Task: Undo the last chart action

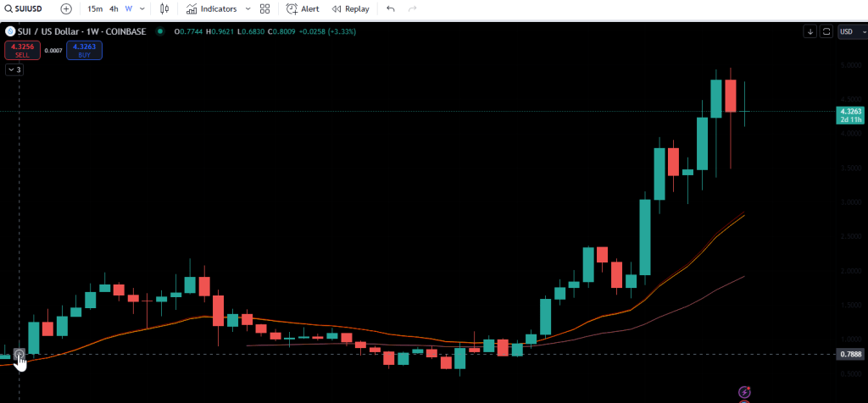Action: 391,8
